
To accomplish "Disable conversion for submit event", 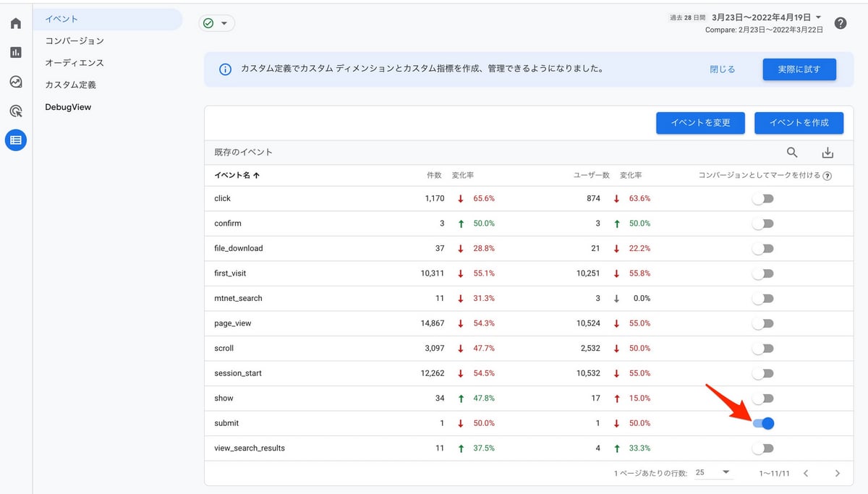I will 763,423.
